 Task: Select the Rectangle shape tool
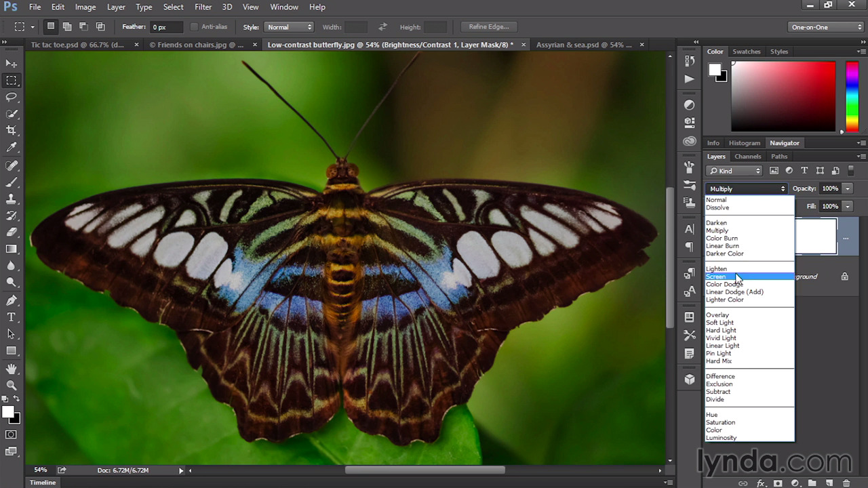pyautogui.click(x=12, y=351)
